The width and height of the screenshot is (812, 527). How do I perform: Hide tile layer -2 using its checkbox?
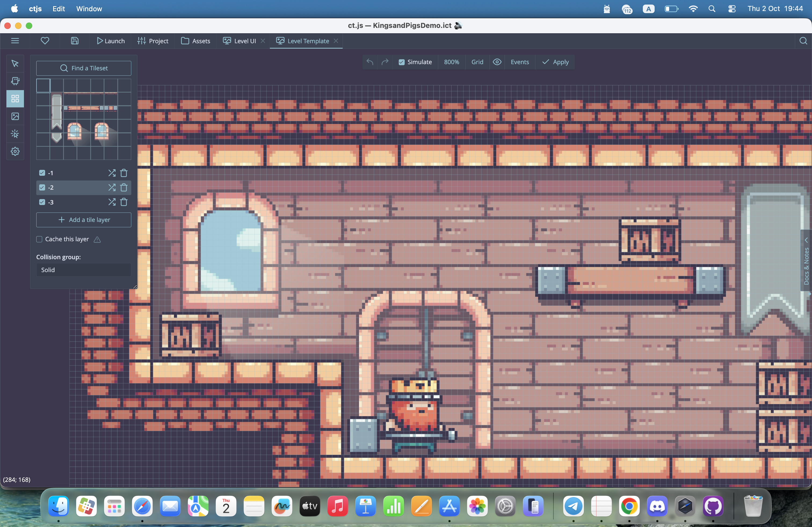coord(42,188)
